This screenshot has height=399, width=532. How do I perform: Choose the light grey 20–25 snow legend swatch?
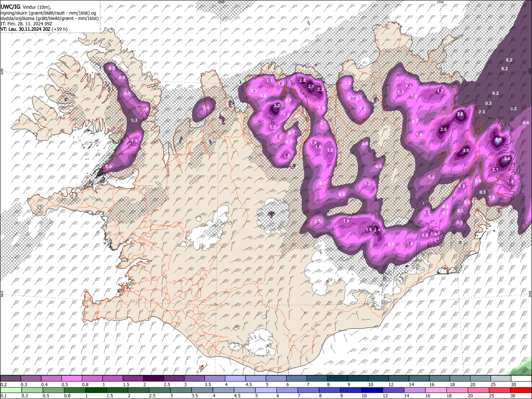tap(480, 379)
